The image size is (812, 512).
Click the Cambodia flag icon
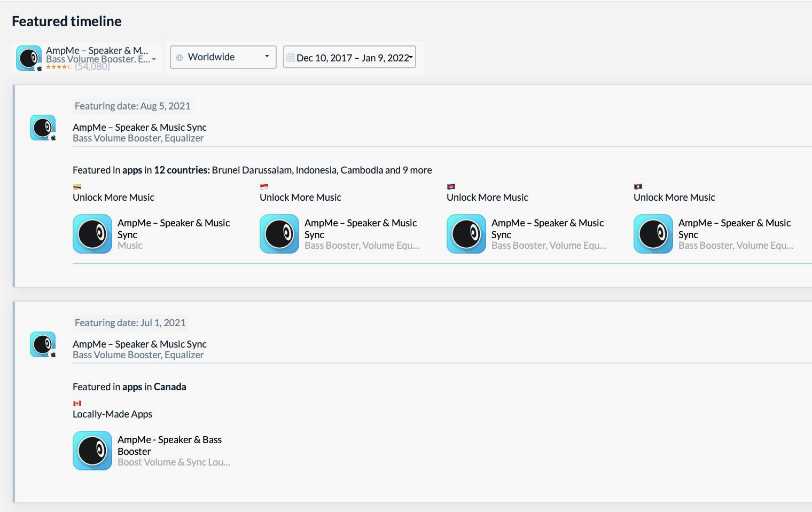(451, 187)
